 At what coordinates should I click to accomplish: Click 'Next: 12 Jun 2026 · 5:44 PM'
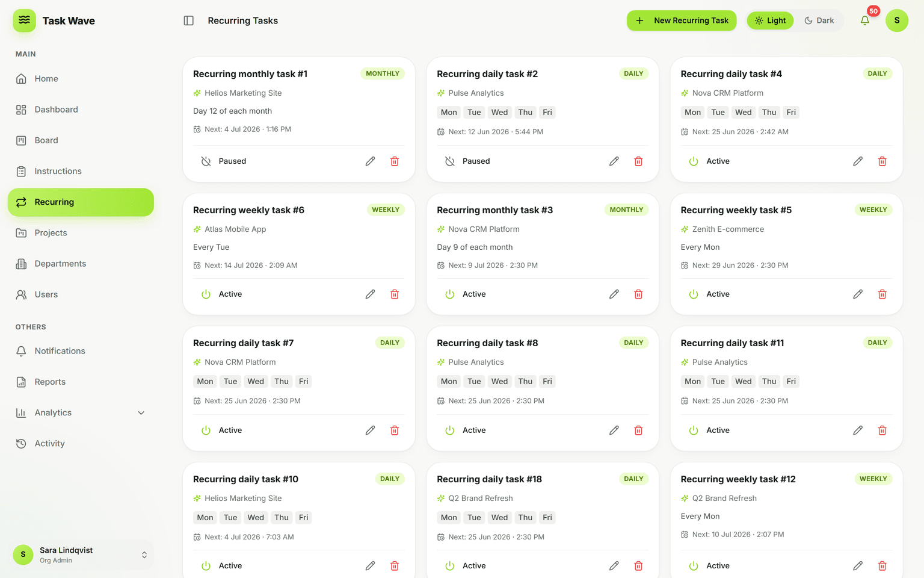point(496,131)
